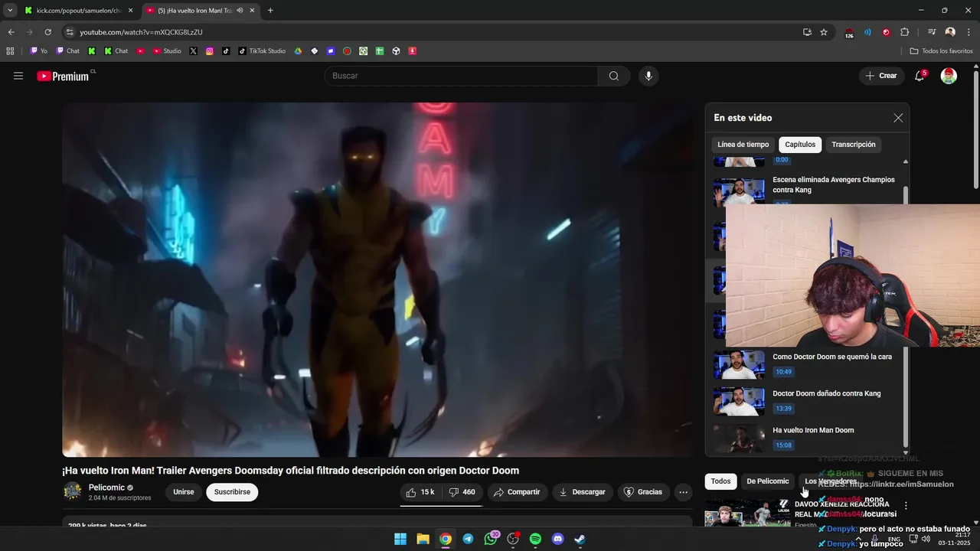Mute the YouTube tab audio icon
The width and height of the screenshot is (980, 551).
tap(240, 11)
